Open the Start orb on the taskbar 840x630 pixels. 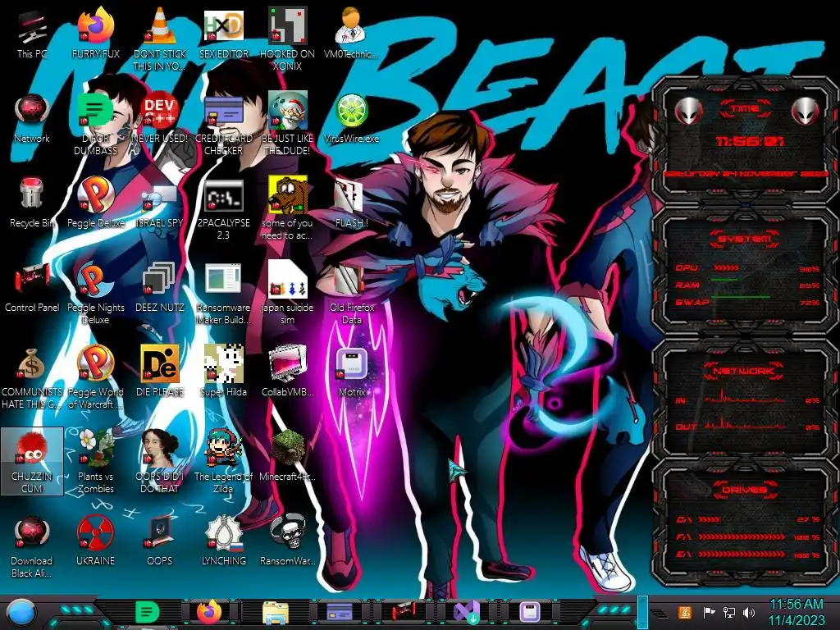(x=21, y=612)
